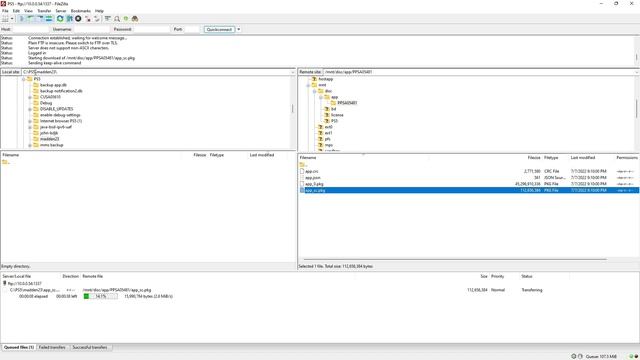
Task: Open the Local site path dropdown
Action: pos(293,72)
